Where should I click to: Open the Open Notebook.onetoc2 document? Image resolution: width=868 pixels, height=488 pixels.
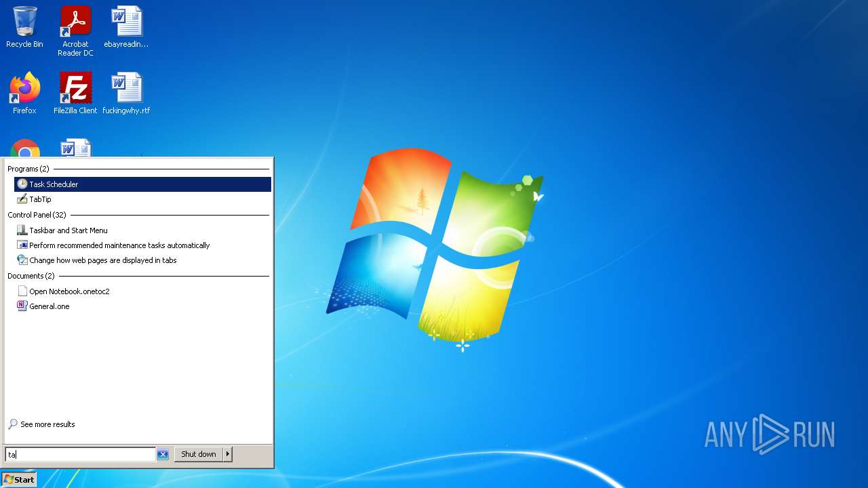[x=142, y=291]
